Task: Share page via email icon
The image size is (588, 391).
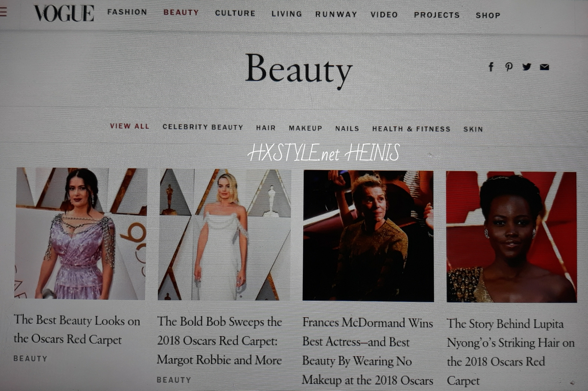Action: point(544,67)
